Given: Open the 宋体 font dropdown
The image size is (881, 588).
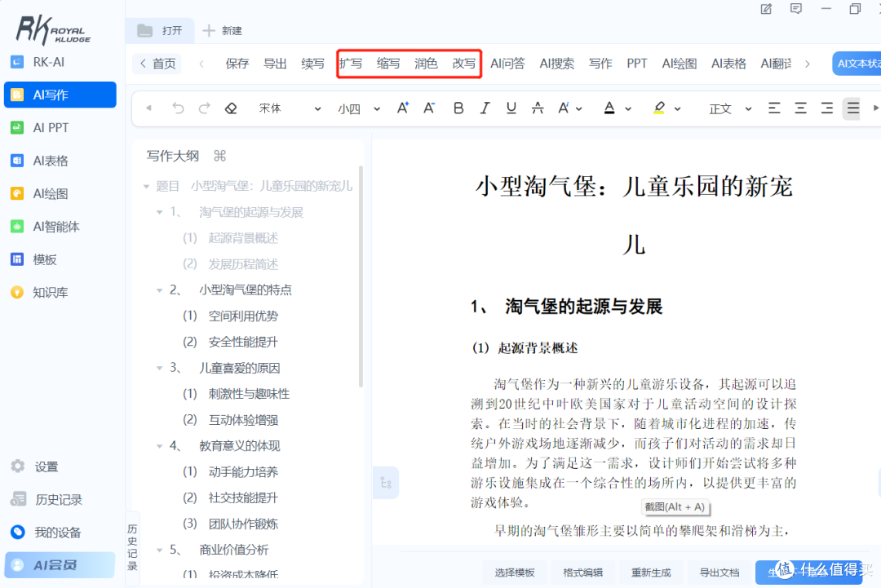Looking at the screenshot, I should pos(290,108).
